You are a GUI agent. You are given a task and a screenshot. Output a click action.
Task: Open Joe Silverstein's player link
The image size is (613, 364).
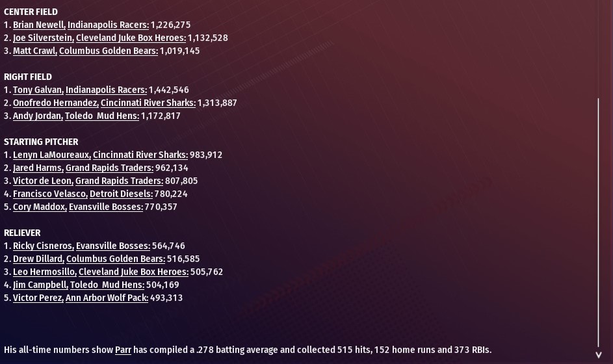(43, 38)
